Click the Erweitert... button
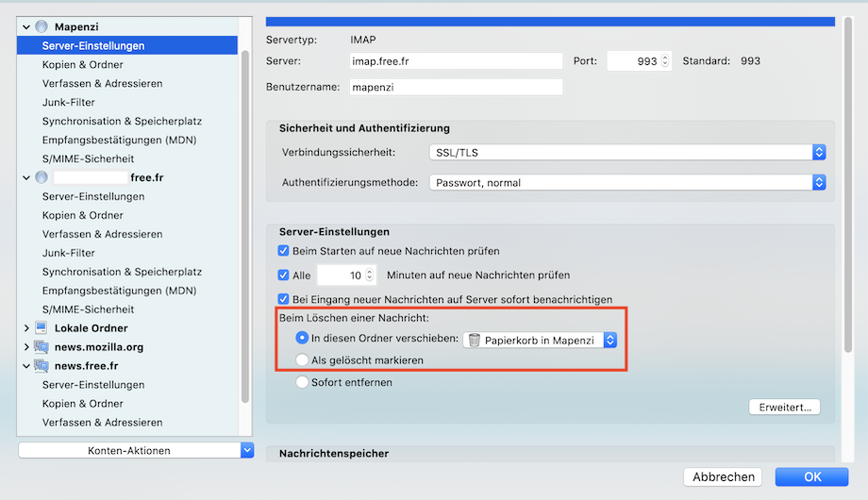Image resolution: width=868 pixels, height=500 pixels. 784,407
